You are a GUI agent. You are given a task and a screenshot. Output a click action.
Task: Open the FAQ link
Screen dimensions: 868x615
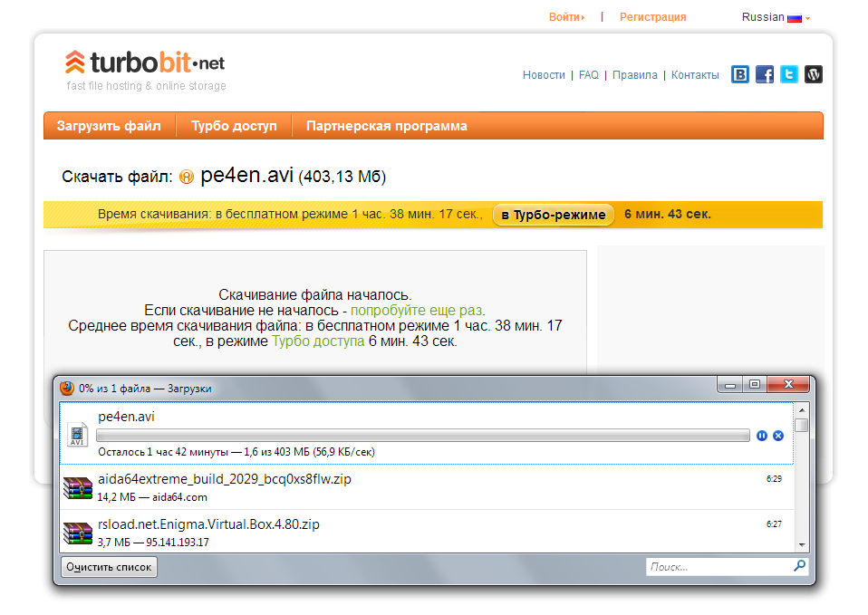[x=588, y=75]
